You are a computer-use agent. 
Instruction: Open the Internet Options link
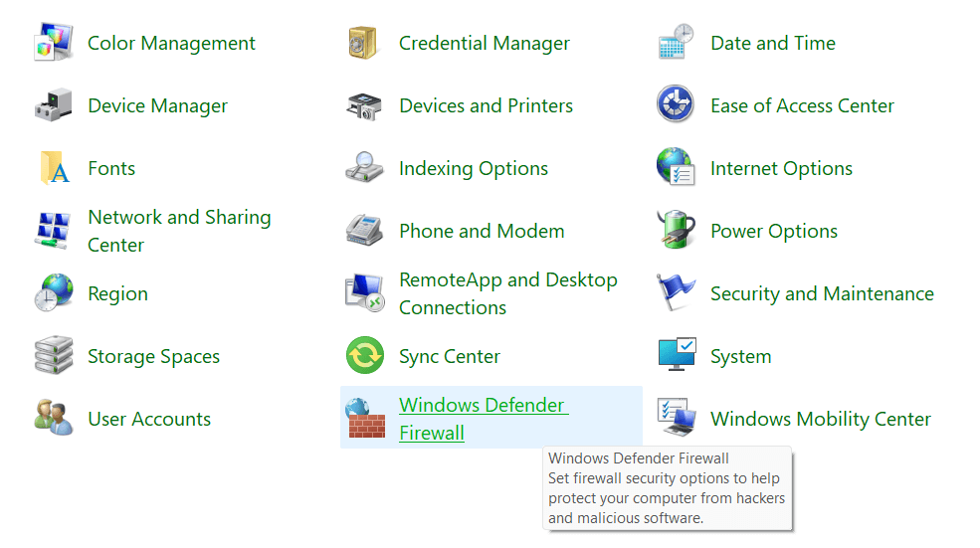pos(781,169)
